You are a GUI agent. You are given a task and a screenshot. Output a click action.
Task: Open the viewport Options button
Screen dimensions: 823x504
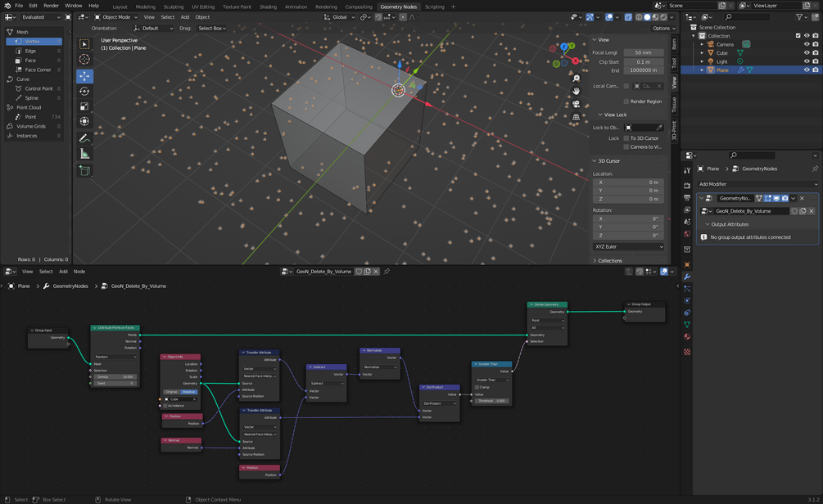click(662, 29)
